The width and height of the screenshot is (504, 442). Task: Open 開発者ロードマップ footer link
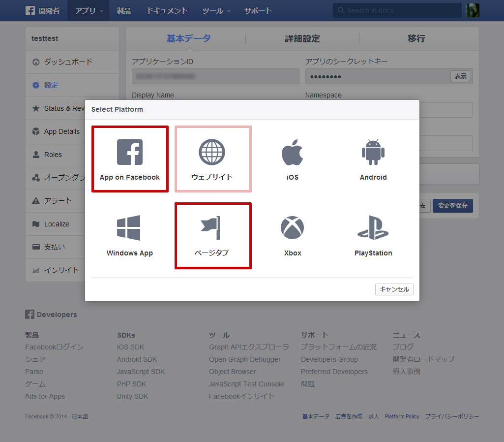point(424,359)
